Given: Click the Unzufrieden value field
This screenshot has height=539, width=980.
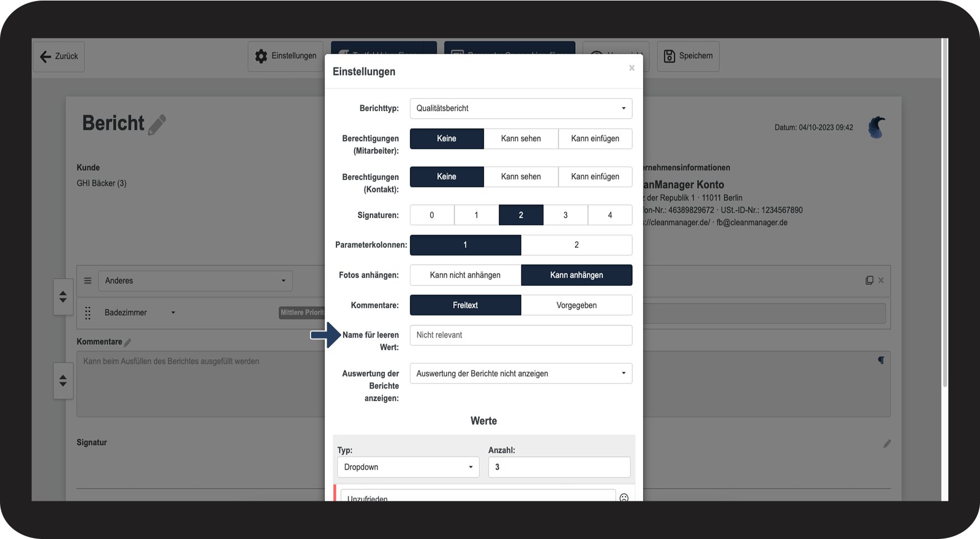Looking at the screenshot, I should (478, 496).
